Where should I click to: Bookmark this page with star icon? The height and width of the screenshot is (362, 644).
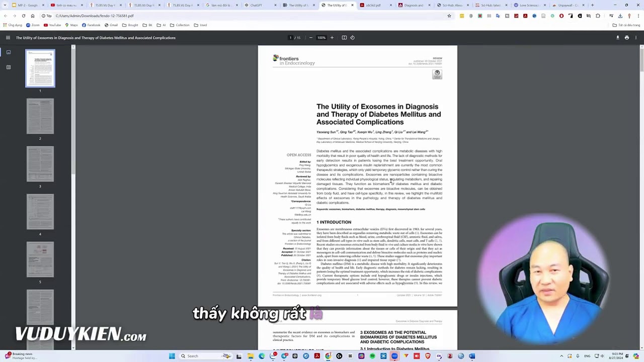click(449, 16)
